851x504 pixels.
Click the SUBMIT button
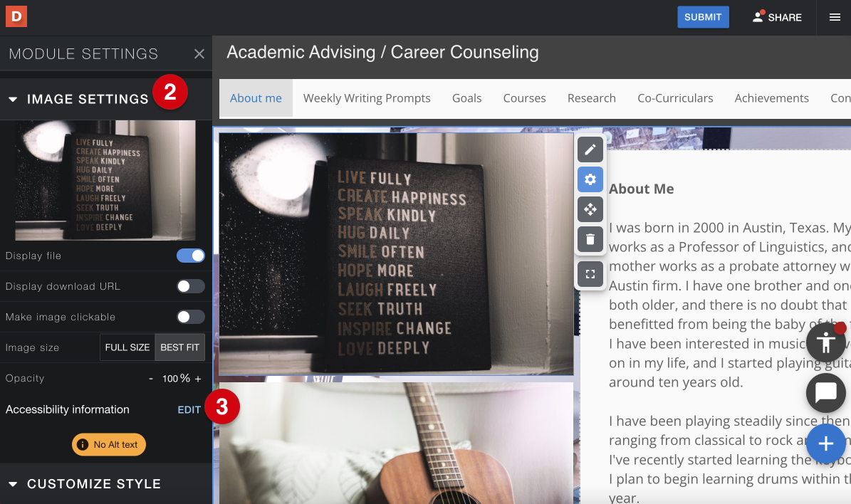coord(703,17)
